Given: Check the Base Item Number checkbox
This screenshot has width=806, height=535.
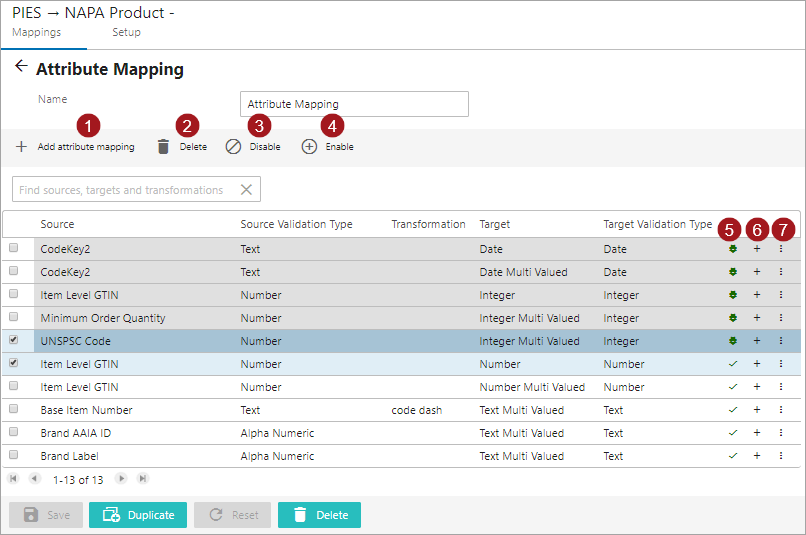Looking at the screenshot, I should tap(13, 409).
